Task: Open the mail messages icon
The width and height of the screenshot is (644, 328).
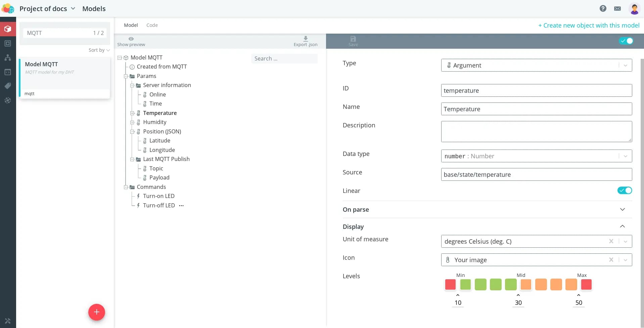Action: pos(617,8)
